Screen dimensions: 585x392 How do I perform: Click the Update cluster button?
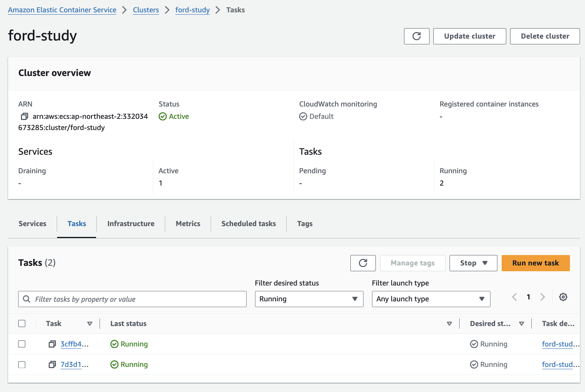(x=470, y=36)
